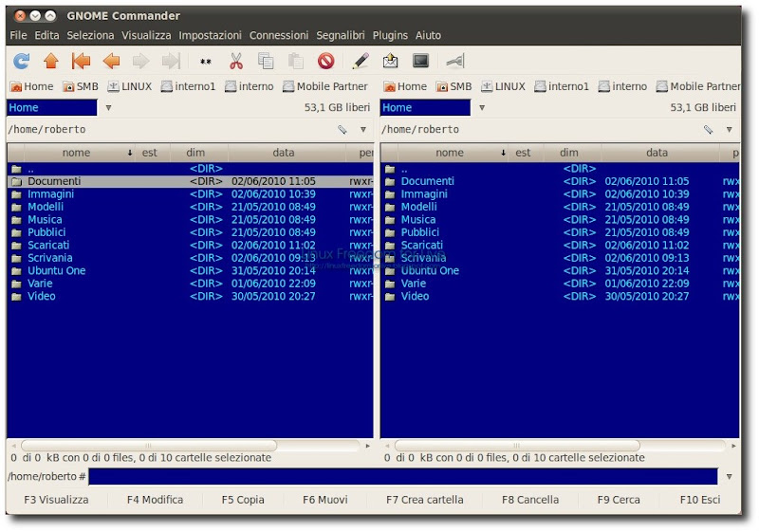Select Scaricati folder in right panel
Screen dimensions: 759x532
(x=560, y=246)
